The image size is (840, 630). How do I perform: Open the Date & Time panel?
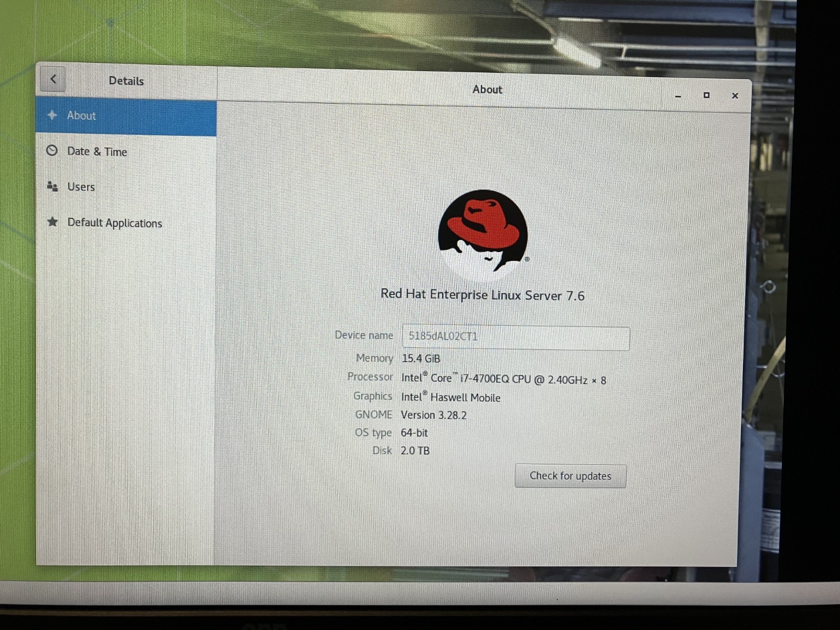(126, 152)
